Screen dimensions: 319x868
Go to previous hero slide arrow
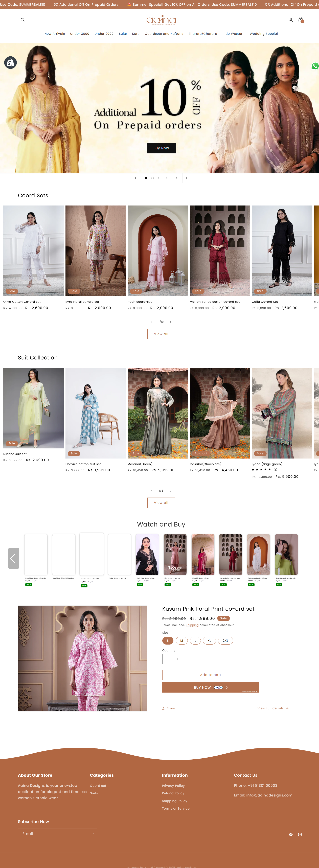[x=135, y=178]
